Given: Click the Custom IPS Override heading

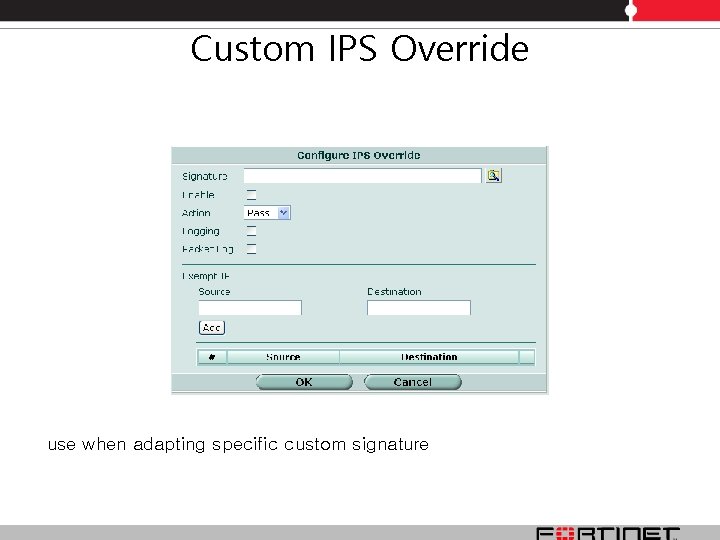Looking at the screenshot, I should [x=360, y=48].
